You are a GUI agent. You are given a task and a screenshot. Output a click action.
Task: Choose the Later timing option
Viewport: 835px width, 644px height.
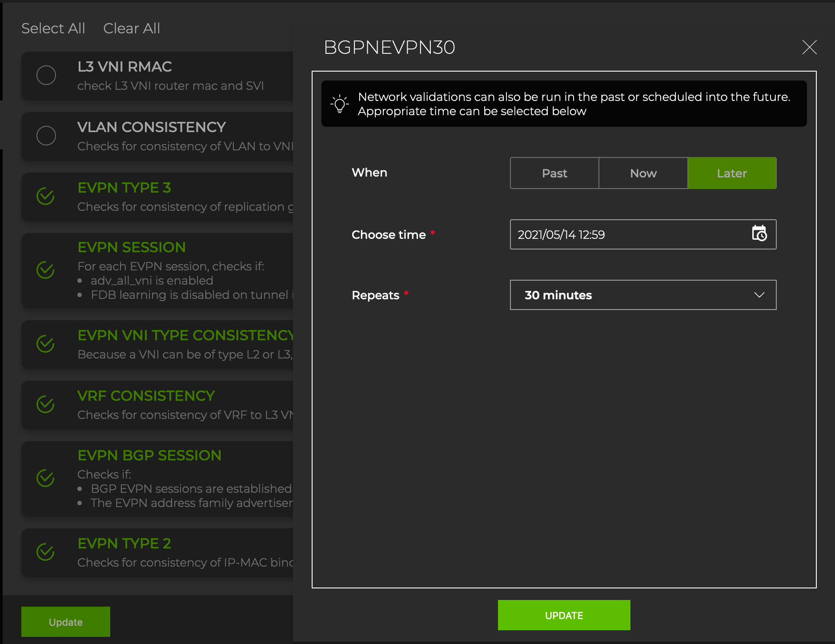732,173
